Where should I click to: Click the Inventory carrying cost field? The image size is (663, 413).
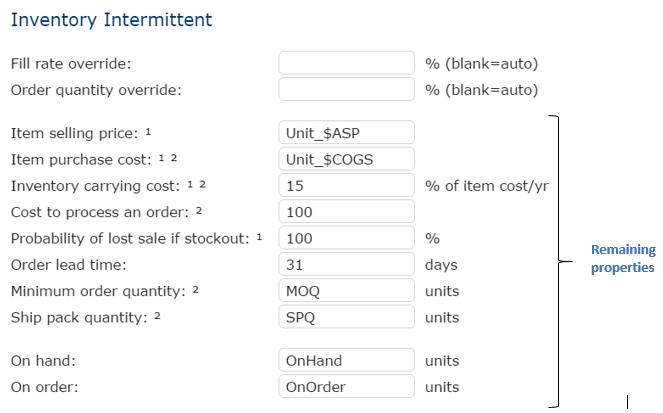click(x=346, y=185)
